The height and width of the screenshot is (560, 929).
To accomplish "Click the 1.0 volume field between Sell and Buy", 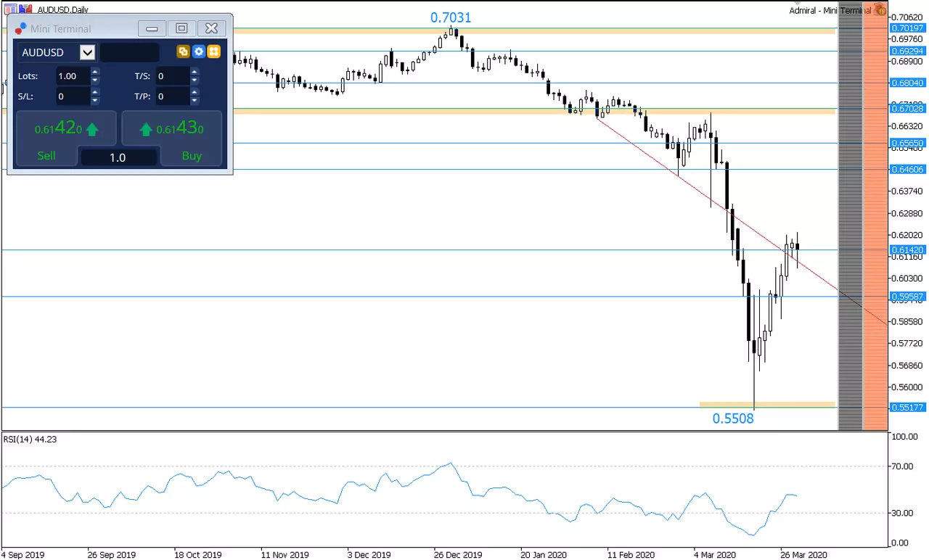I will 118,157.
